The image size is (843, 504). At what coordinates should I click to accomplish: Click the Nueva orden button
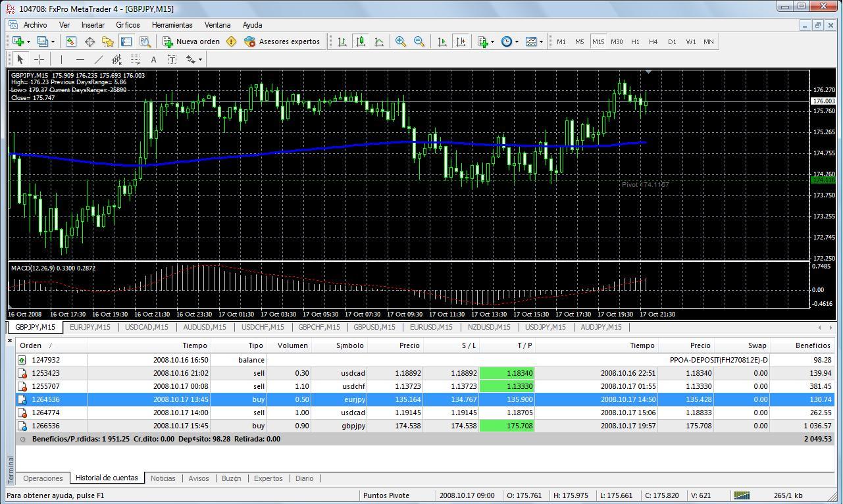click(x=191, y=41)
